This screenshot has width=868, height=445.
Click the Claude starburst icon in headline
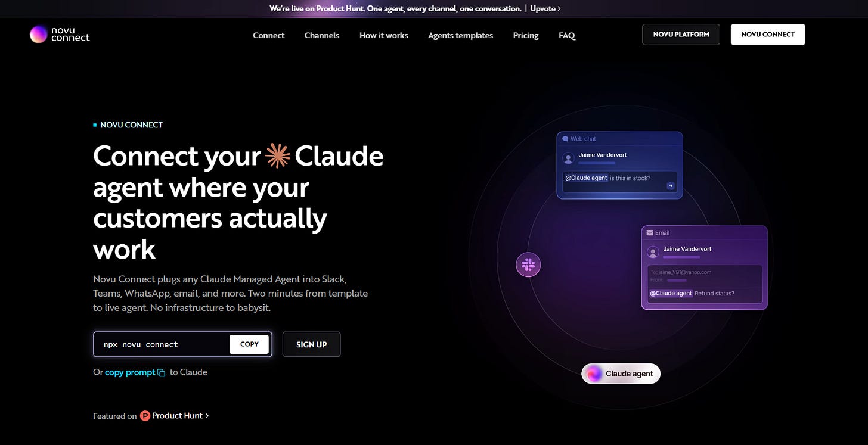(278, 156)
